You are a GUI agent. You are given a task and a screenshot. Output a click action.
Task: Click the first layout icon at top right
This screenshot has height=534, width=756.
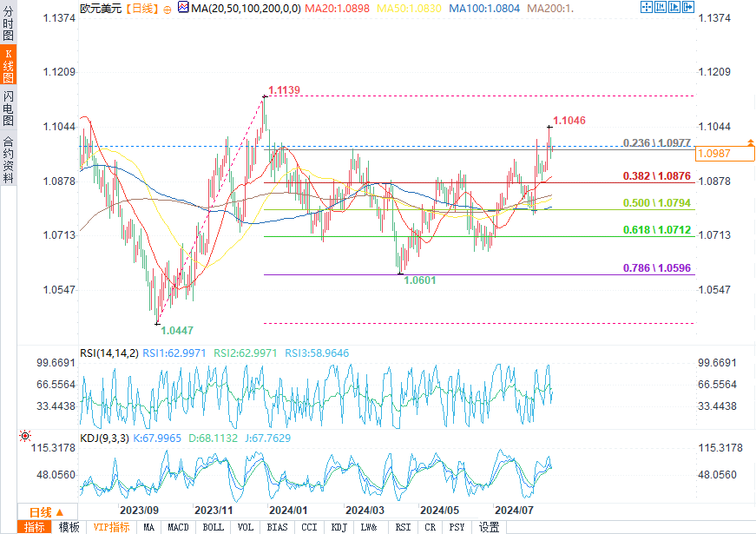click(x=645, y=8)
